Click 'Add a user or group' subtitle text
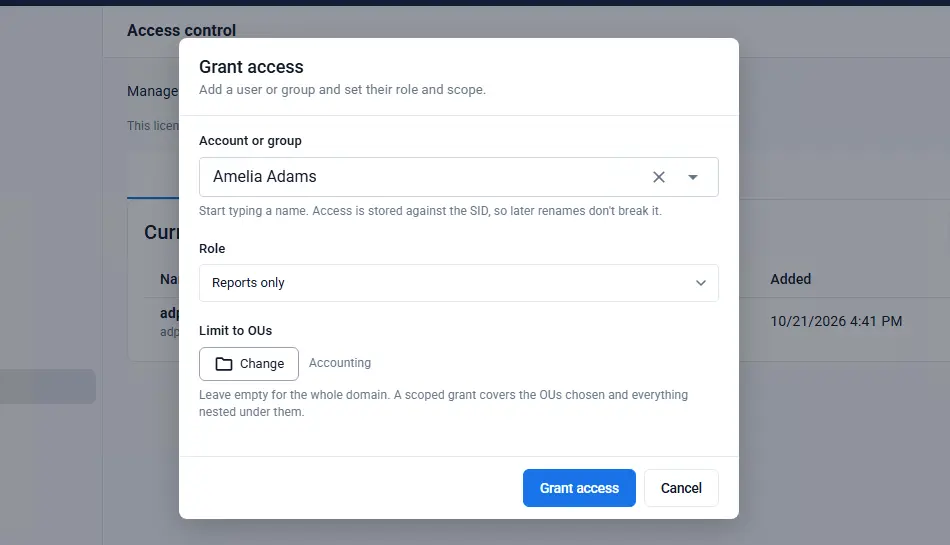950x545 pixels. pyautogui.click(x=342, y=90)
